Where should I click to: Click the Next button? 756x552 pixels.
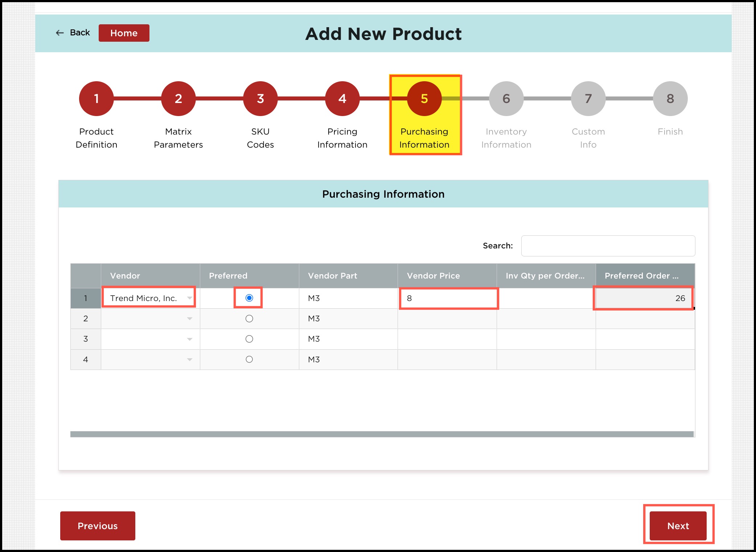coord(678,526)
